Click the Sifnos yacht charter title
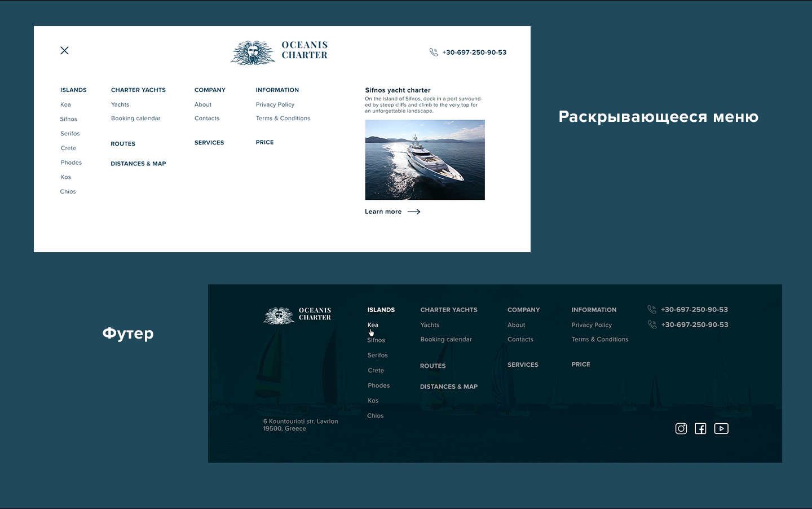Screen dimensions: 812x509 point(398,90)
